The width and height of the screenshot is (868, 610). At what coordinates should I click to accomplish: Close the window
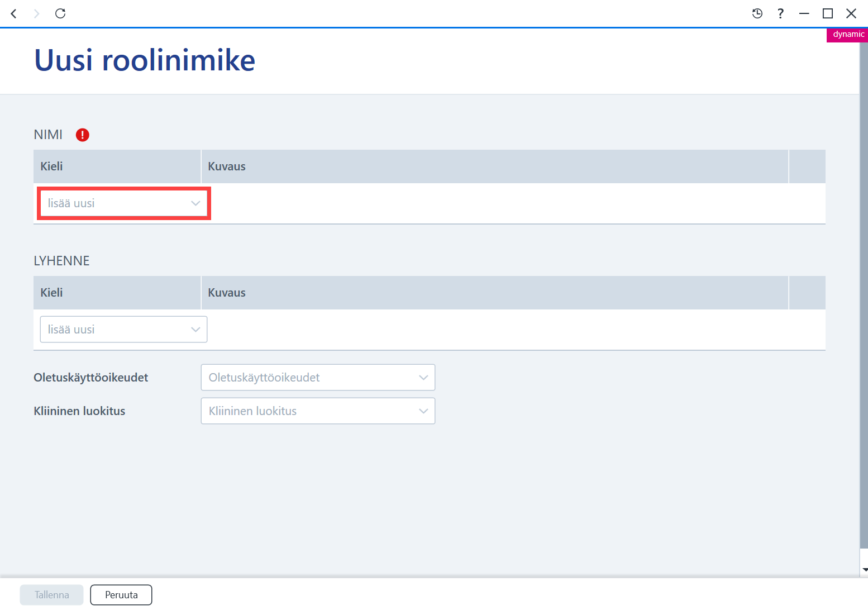(x=851, y=13)
